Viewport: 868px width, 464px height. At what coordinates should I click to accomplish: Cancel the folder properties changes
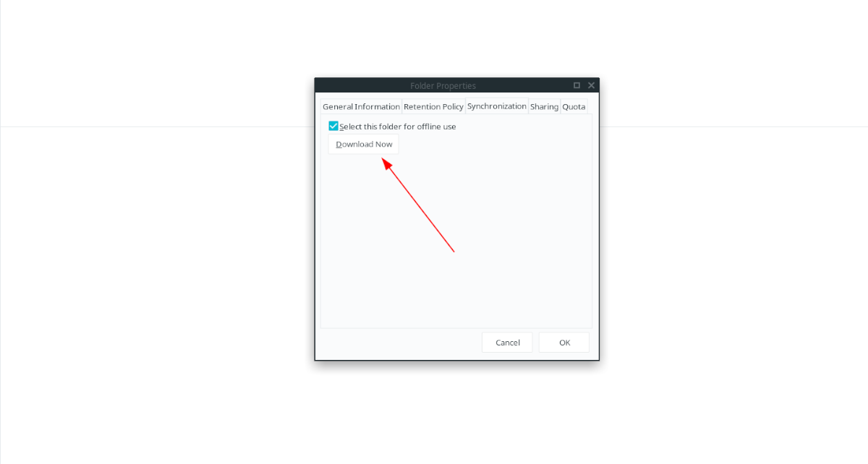pos(508,343)
